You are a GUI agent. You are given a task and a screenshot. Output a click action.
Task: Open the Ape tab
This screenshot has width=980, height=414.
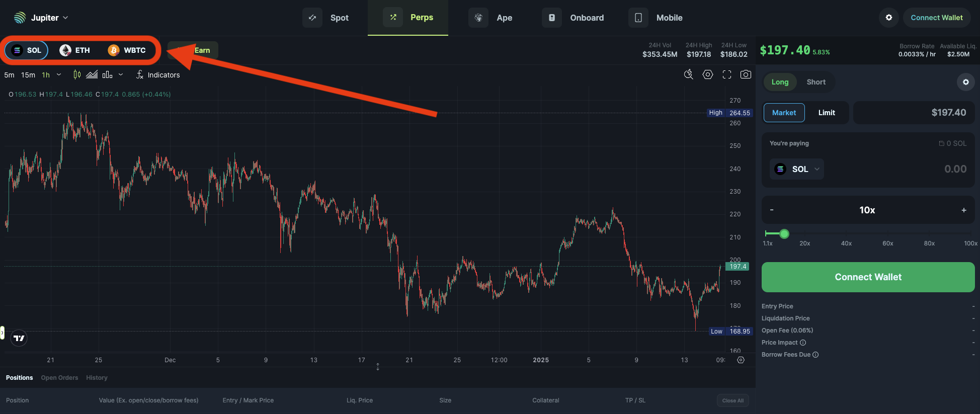[491, 18]
